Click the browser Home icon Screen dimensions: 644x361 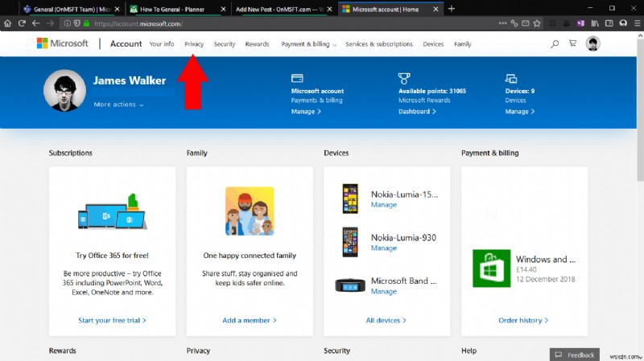click(7, 23)
